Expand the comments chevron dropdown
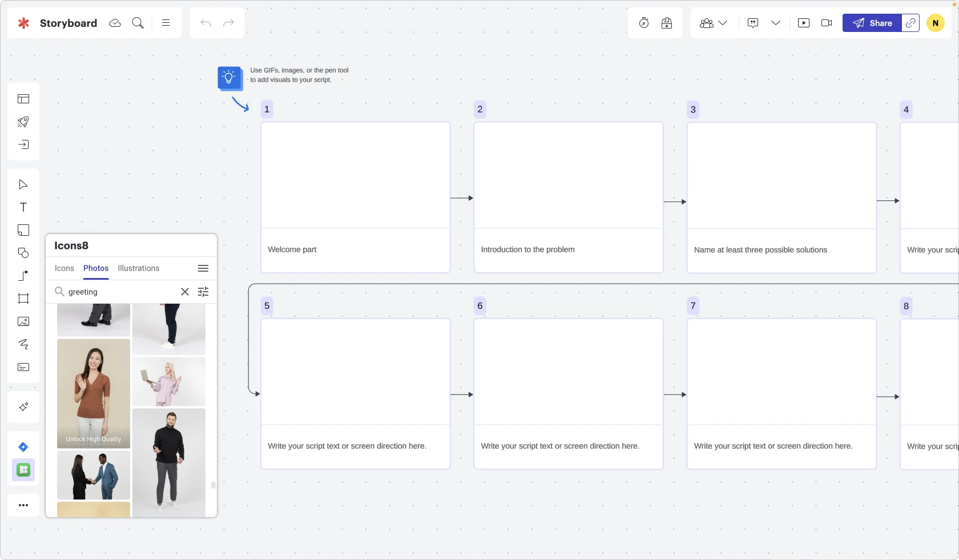The height and width of the screenshot is (560, 959). coord(775,23)
